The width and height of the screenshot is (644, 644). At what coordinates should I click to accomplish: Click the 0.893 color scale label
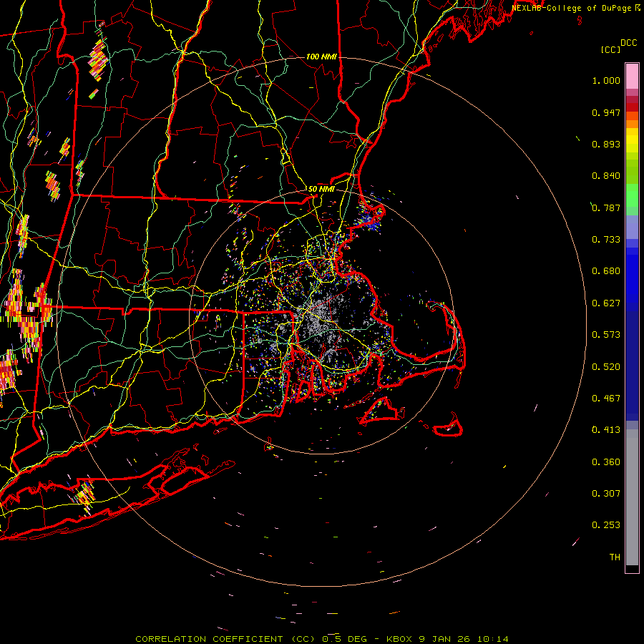pos(606,144)
